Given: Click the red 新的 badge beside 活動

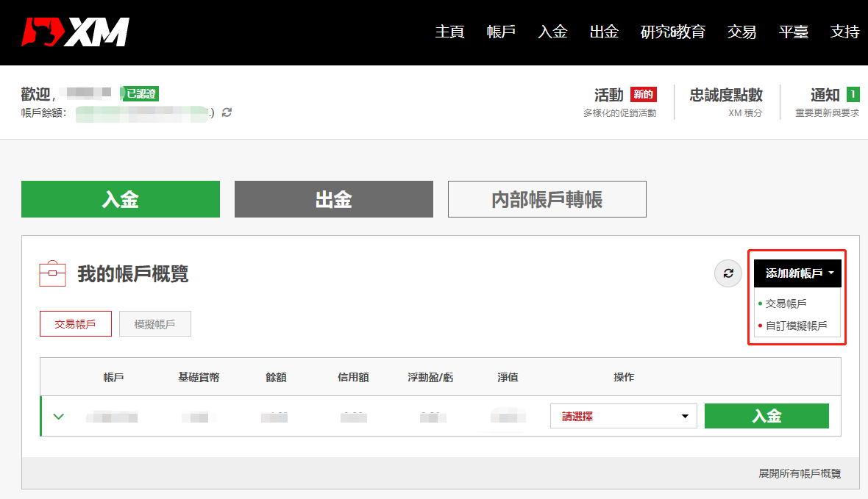Looking at the screenshot, I should click(x=643, y=93).
